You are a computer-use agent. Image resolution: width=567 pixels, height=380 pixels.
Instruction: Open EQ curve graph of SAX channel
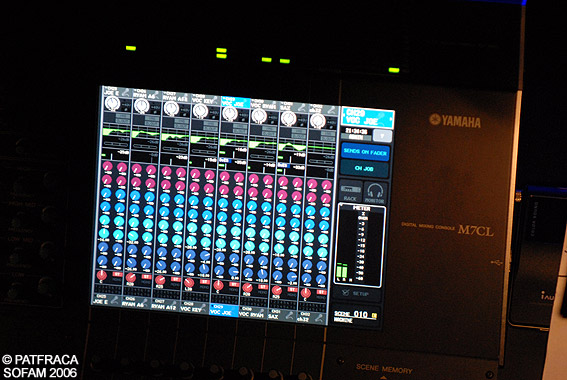(x=292, y=146)
